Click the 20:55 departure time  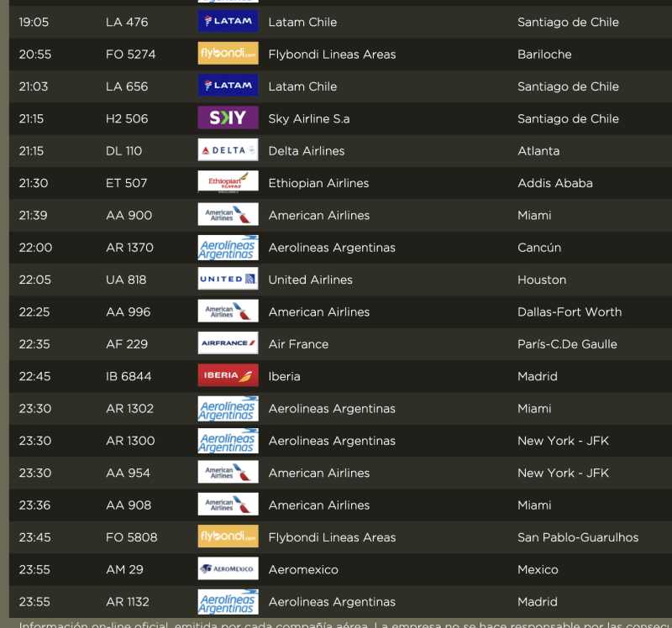click(35, 54)
